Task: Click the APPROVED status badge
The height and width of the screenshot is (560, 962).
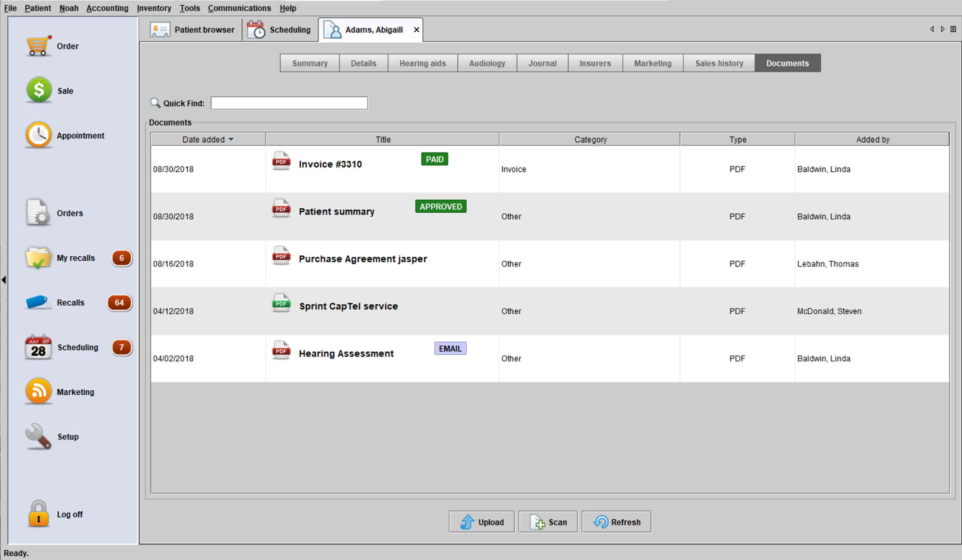Action: pos(440,207)
